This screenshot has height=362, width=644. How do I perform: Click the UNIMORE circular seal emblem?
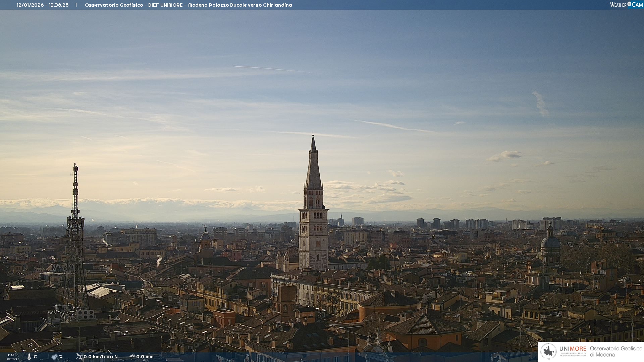coord(548,352)
